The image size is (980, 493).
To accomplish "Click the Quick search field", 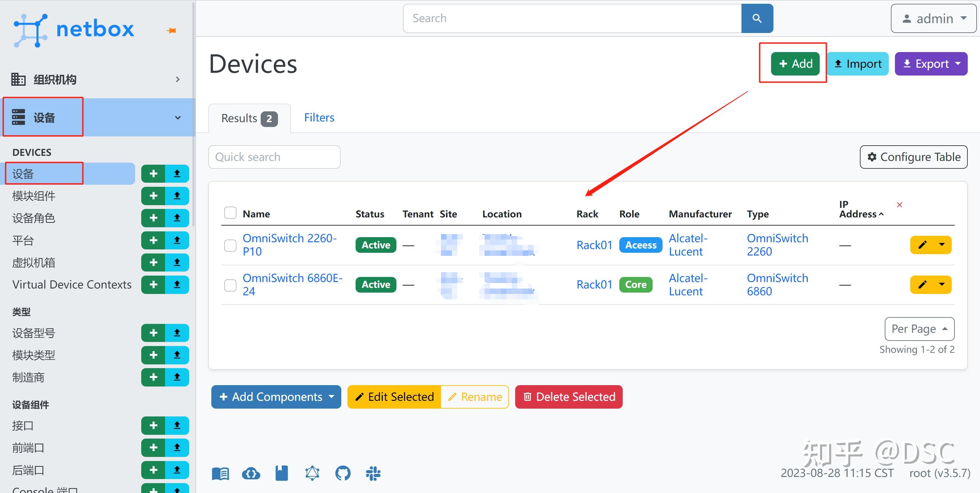I will pyautogui.click(x=274, y=157).
